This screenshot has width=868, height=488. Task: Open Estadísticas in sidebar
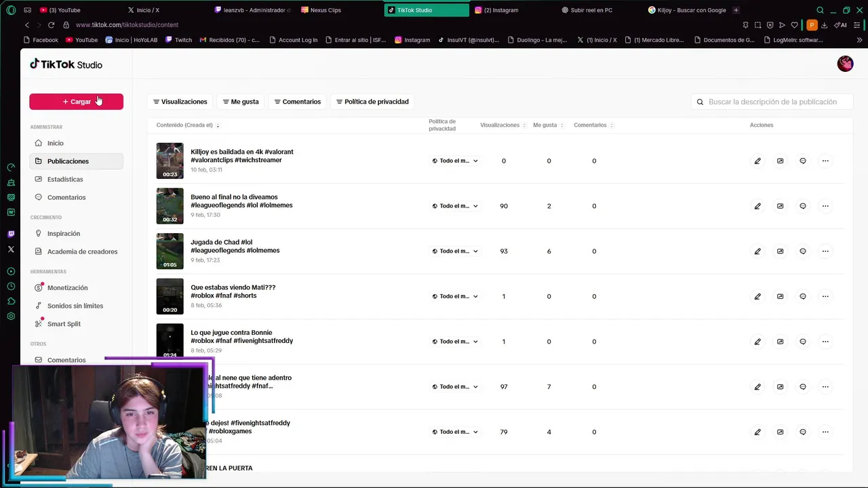[x=76, y=180]
